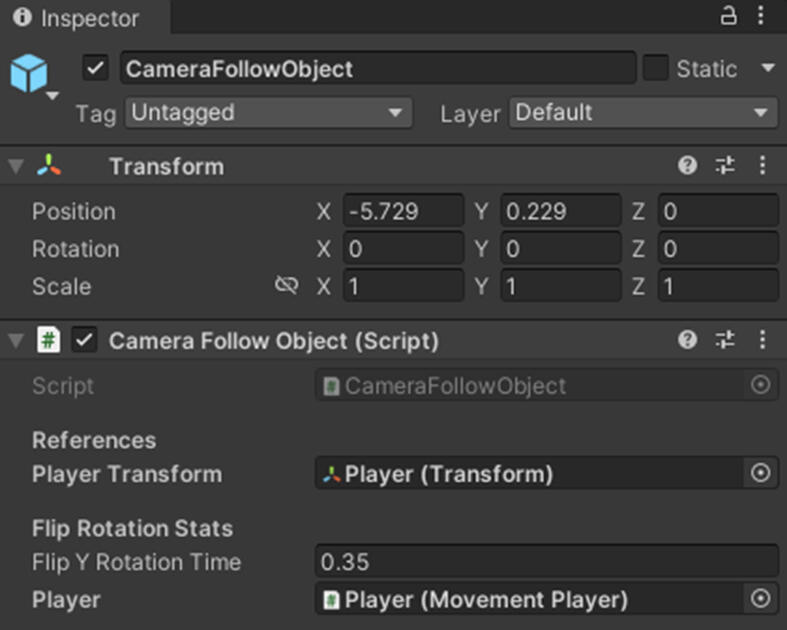Toggle the Scale constrain proportions link icon
The image size is (787, 630).
(x=286, y=286)
